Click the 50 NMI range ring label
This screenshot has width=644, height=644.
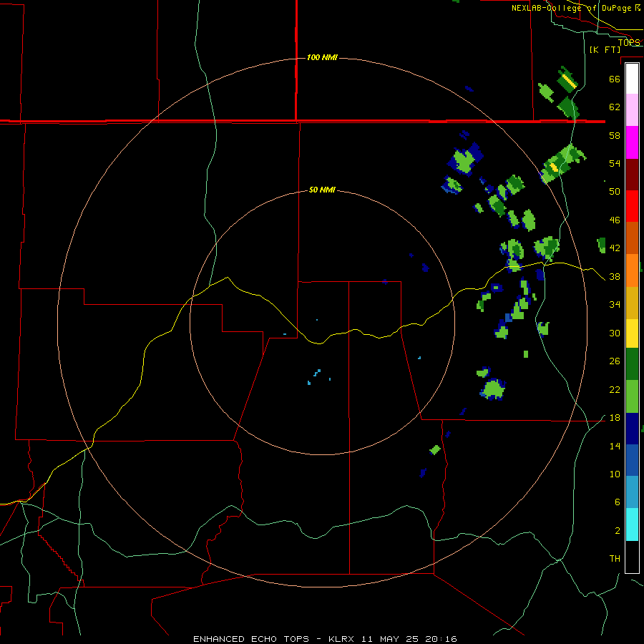point(322,190)
